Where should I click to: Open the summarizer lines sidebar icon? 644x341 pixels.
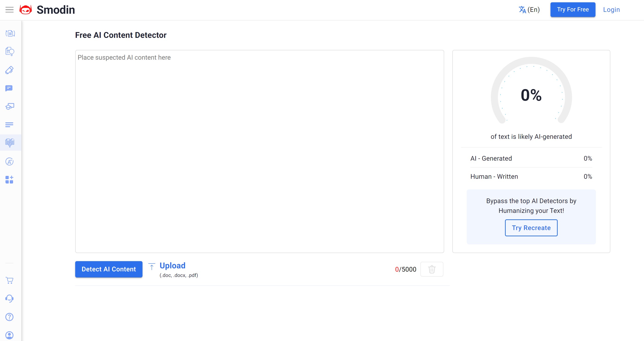coord(9,124)
